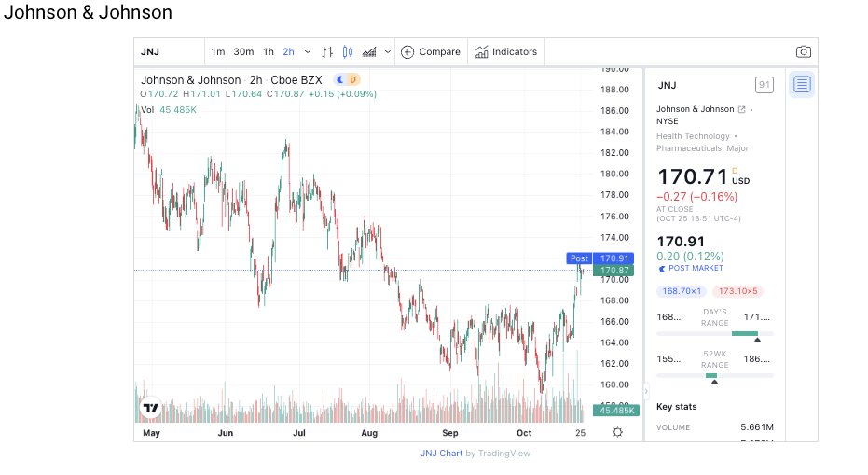Click the 170.87 price label on scale
This screenshot has width=868, height=475.
point(613,271)
